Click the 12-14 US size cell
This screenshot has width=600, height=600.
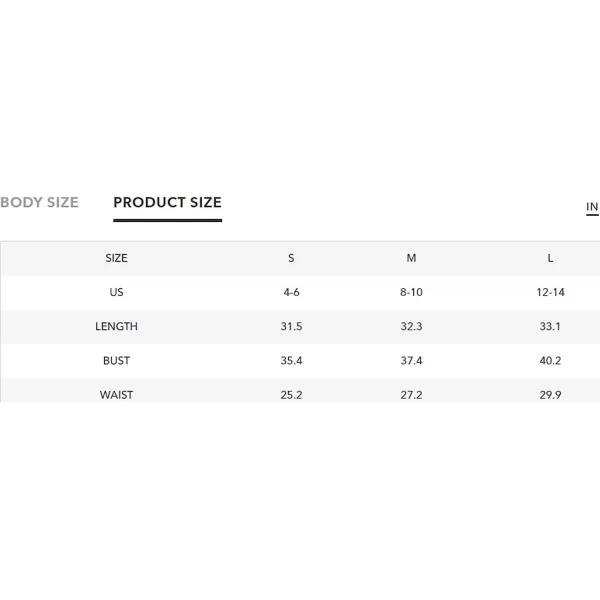pyautogui.click(x=550, y=292)
